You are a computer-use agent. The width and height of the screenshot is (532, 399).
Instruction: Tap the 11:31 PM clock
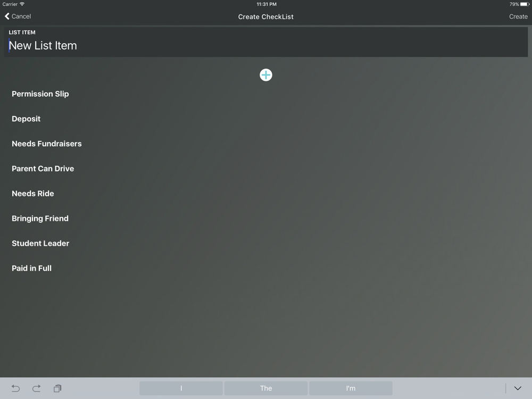267,4
